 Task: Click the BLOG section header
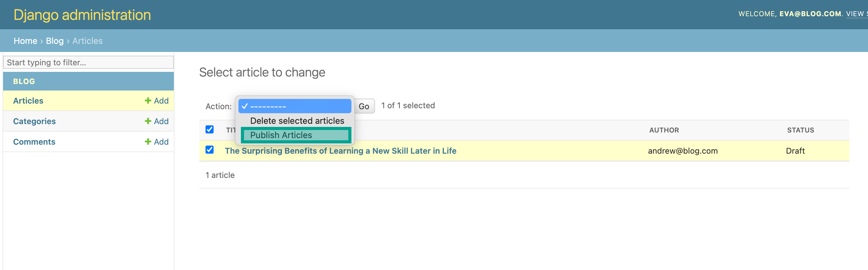24,81
